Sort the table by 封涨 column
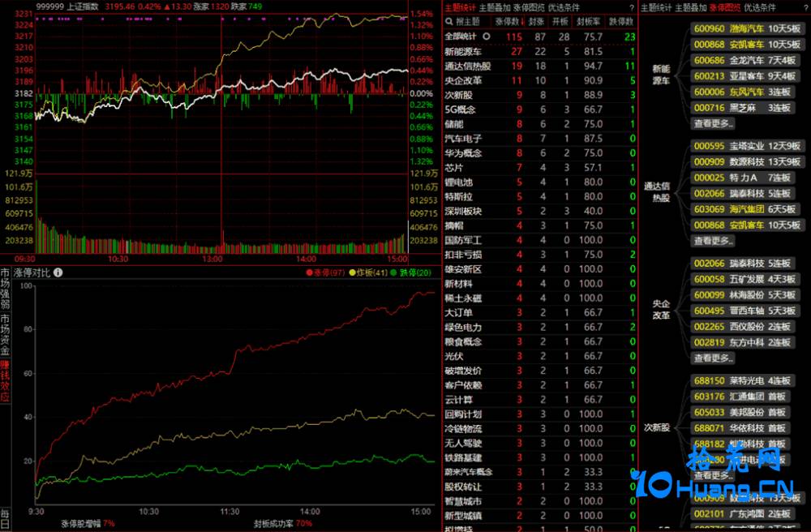811x532 pixels. (536, 22)
